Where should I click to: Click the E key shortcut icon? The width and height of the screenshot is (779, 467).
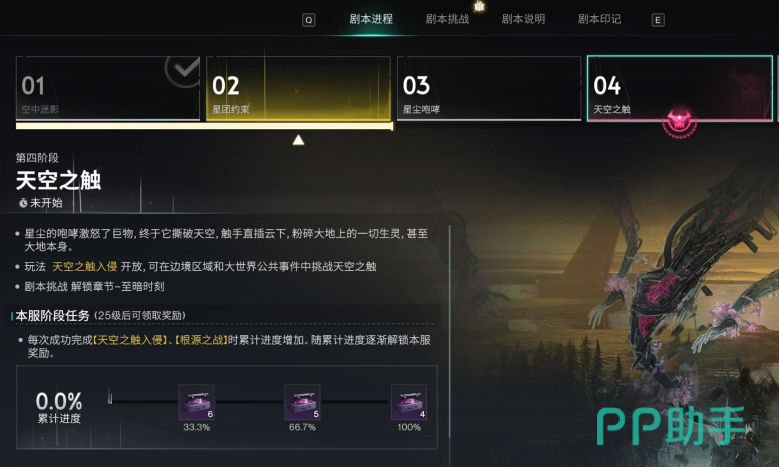(658, 20)
